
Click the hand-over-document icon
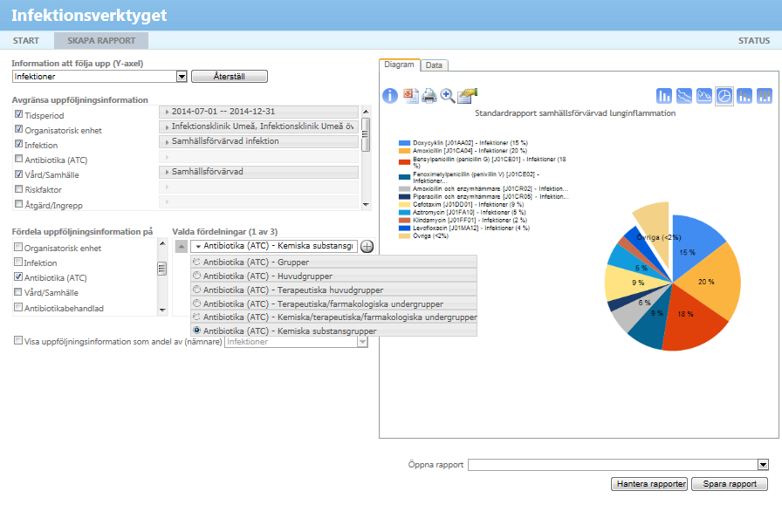pyautogui.click(x=467, y=96)
